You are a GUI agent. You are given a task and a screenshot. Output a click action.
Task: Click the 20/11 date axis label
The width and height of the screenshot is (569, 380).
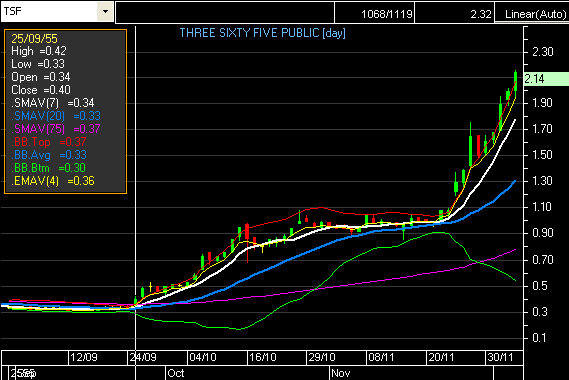click(441, 357)
